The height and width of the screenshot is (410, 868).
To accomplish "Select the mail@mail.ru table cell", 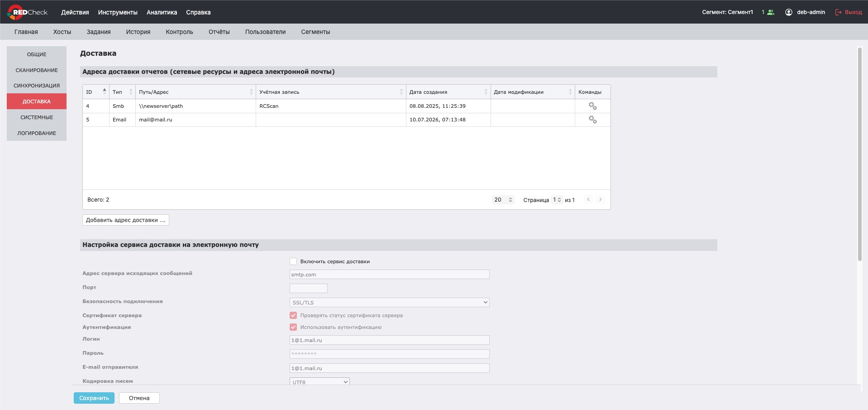I will click(x=196, y=120).
